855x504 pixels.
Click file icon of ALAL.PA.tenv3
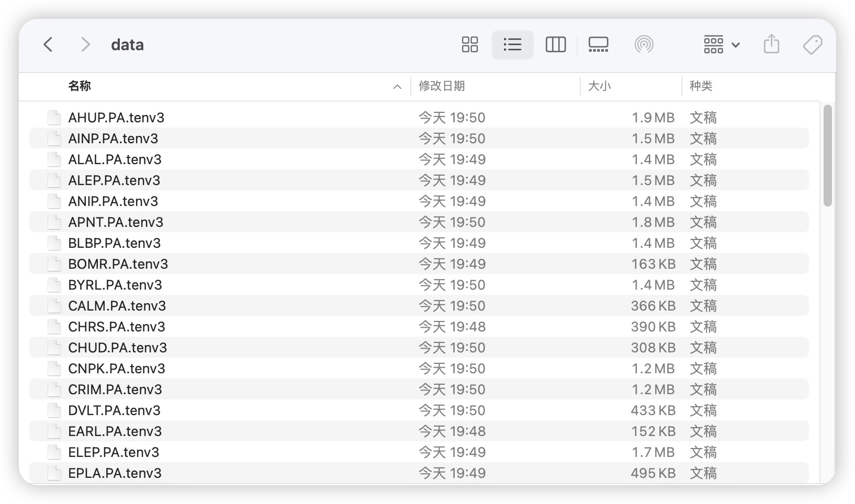(x=54, y=159)
